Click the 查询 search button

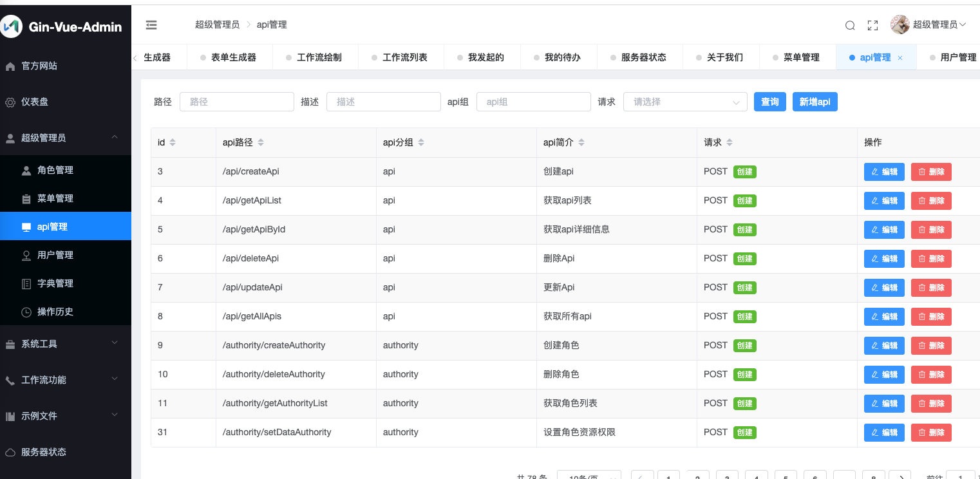point(770,102)
